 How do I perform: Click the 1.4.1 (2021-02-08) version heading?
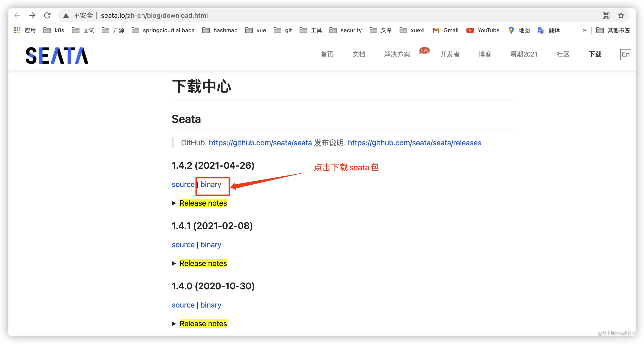tap(212, 226)
